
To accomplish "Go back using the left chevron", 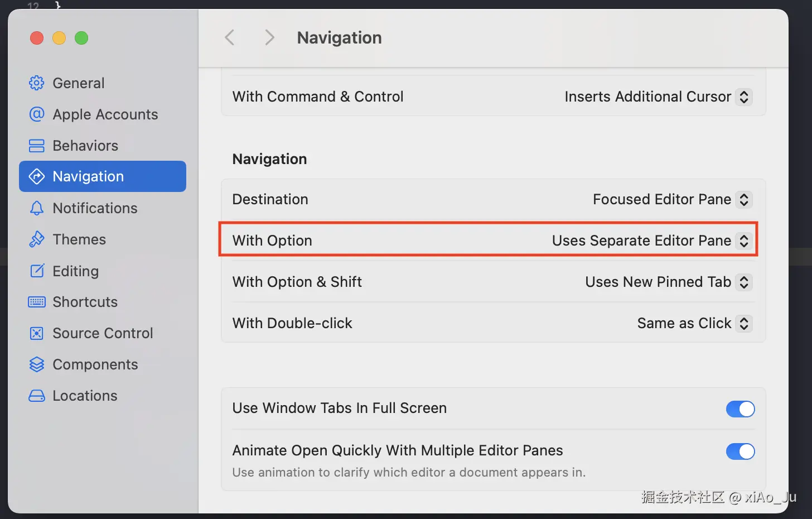I will coord(230,38).
